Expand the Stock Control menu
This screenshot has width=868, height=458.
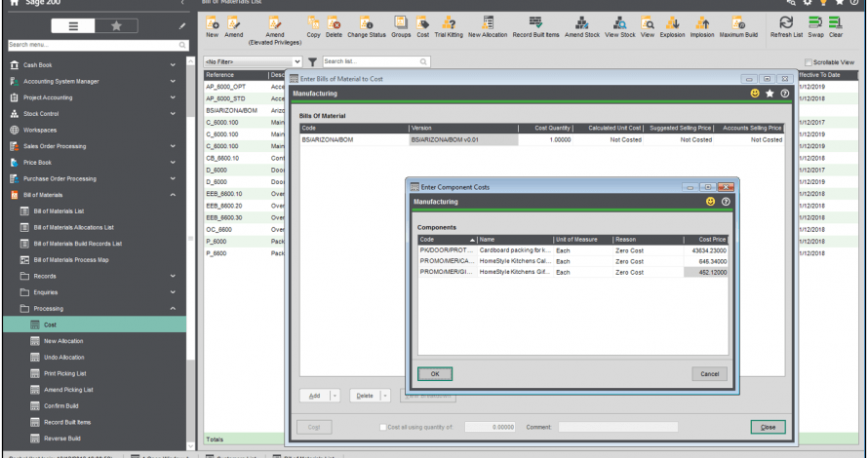[x=173, y=114]
